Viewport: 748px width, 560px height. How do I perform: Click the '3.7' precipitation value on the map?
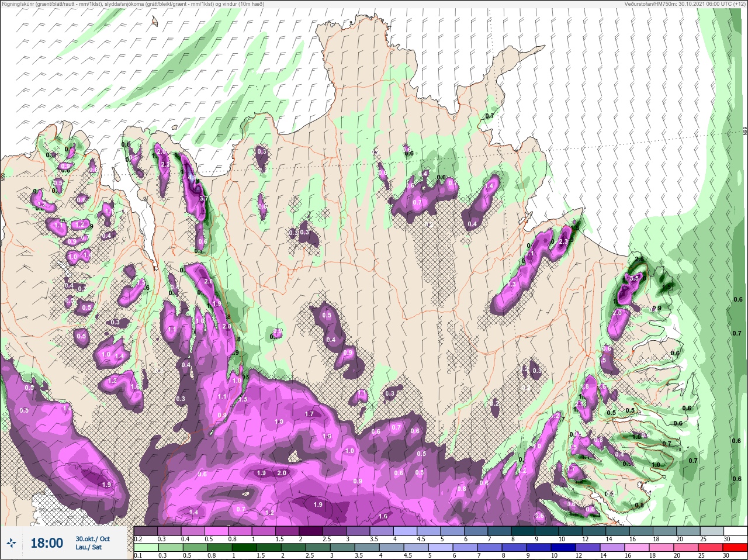pyautogui.click(x=203, y=199)
